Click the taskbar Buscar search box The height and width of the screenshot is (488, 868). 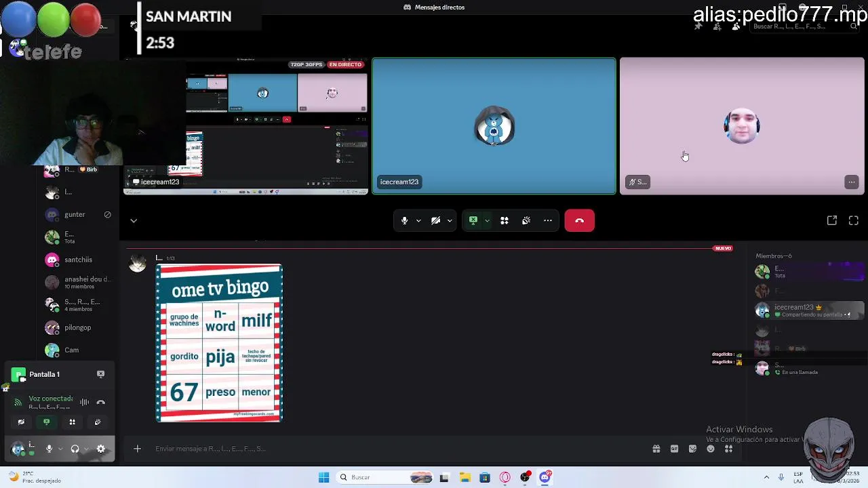385,477
